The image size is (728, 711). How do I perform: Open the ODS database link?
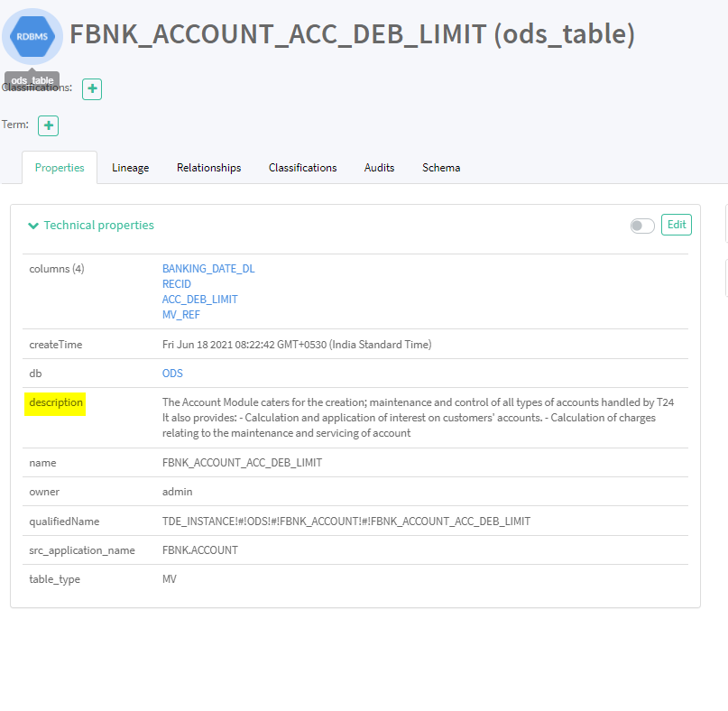coord(172,374)
